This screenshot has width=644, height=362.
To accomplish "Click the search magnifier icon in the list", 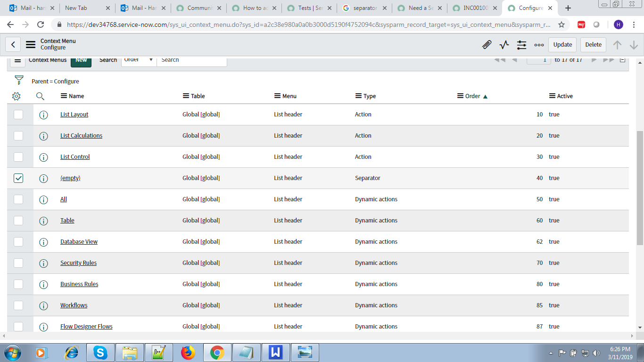I will click(x=40, y=96).
